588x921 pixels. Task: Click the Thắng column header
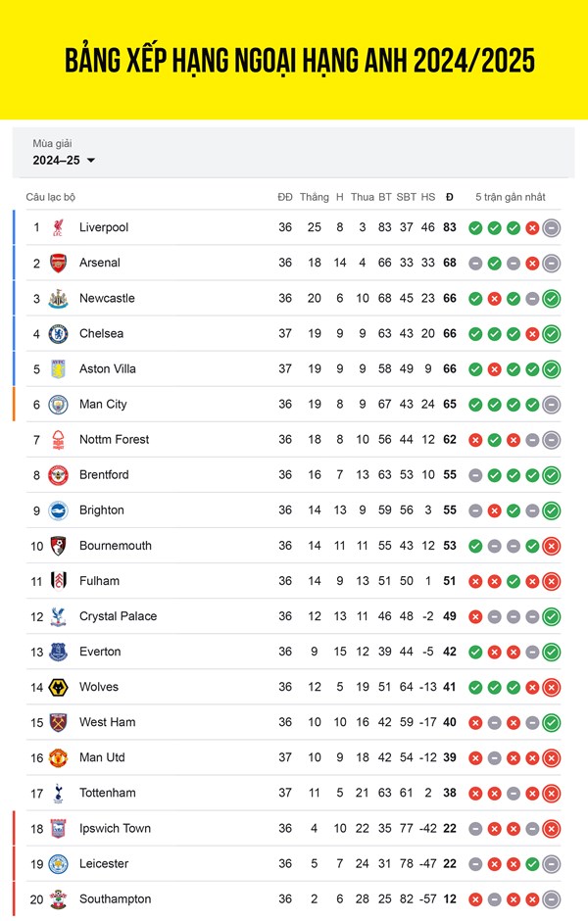pos(315,197)
